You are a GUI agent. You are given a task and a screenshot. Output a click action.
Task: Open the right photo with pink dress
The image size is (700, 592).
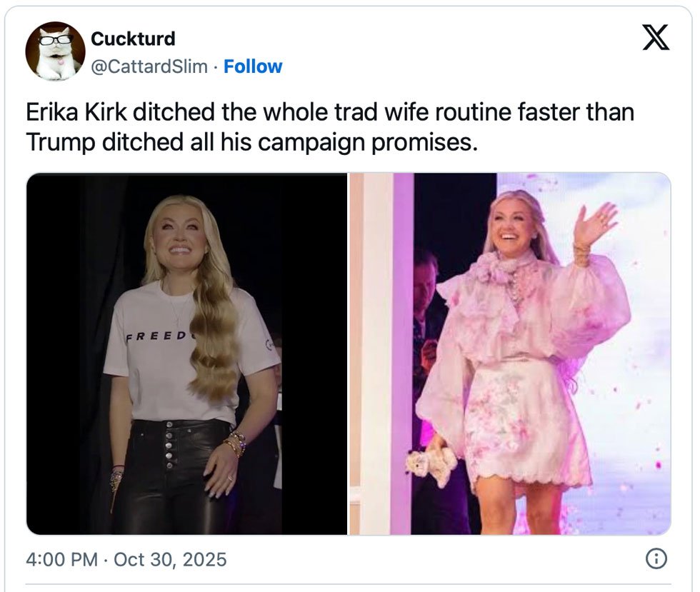(x=510, y=353)
